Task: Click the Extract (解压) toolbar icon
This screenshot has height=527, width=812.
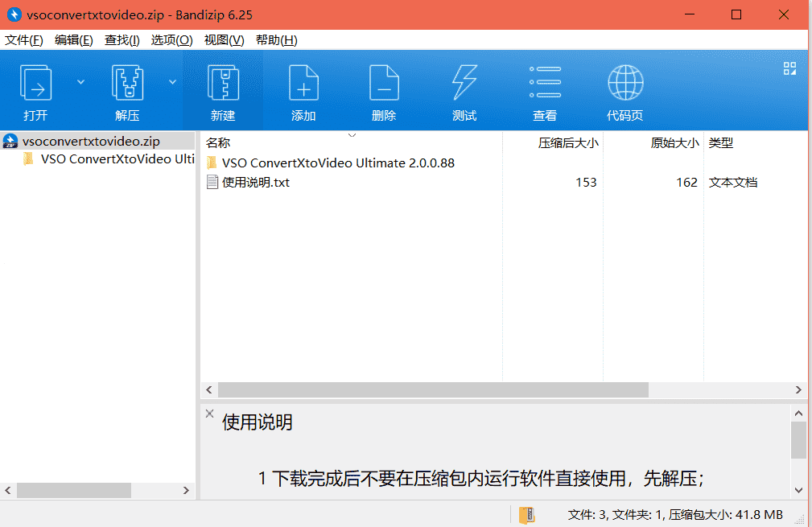Action: point(127,83)
